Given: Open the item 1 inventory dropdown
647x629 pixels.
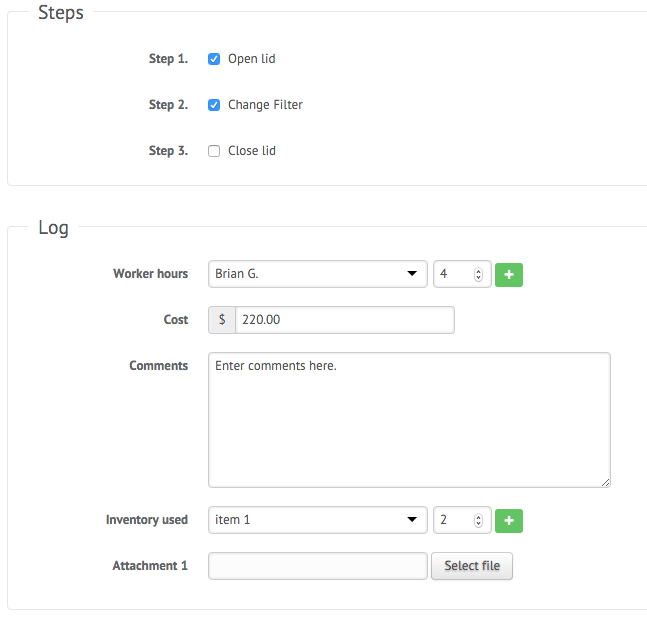Looking at the screenshot, I should [318, 520].
